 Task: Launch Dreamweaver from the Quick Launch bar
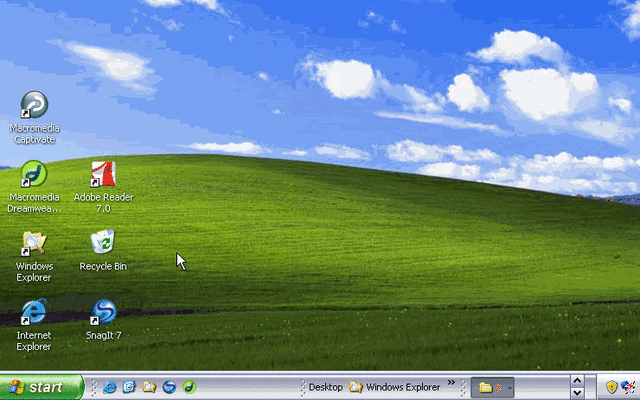tap(189, 387)
